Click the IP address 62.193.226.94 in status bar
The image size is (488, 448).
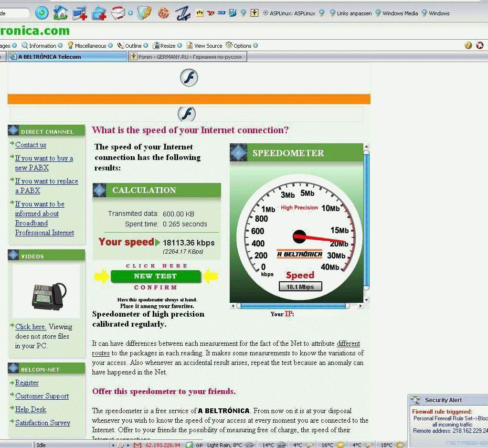pyautogui.click(x=163, y=445)
